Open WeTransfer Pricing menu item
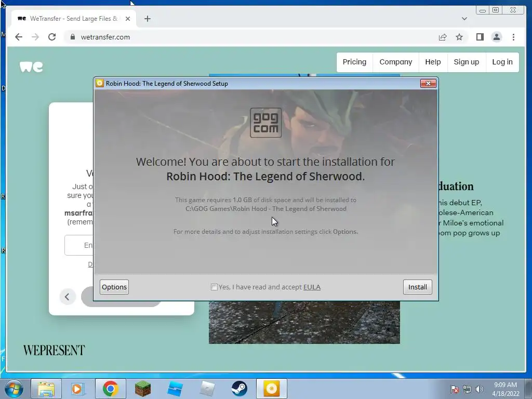This screenshot has height=399, width=532. coord(354,62)
